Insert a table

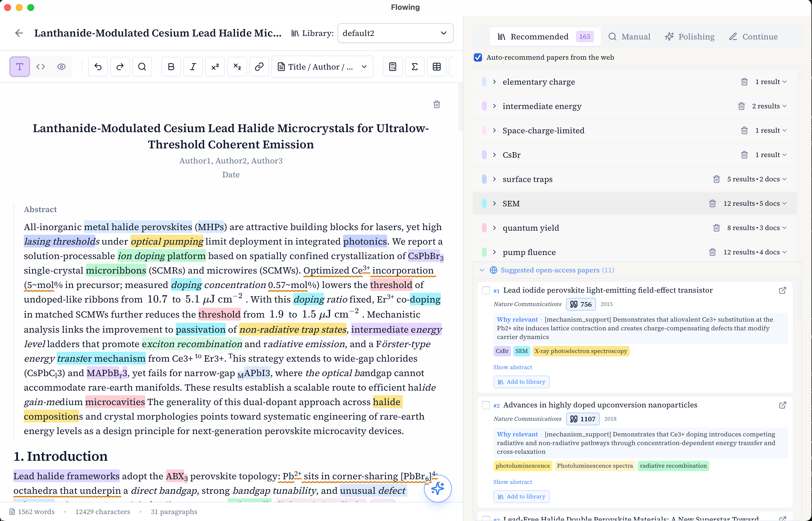436,67
